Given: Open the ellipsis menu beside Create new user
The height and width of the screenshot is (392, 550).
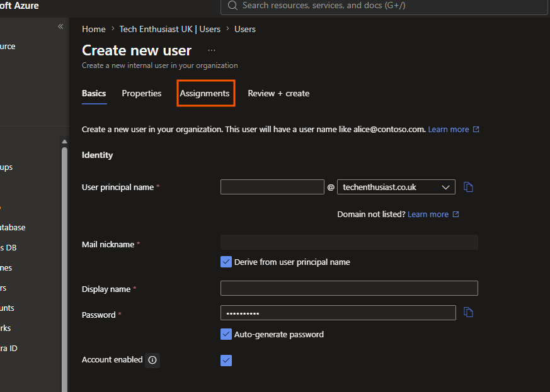Looking at the screenshot, I should [212, 50].
